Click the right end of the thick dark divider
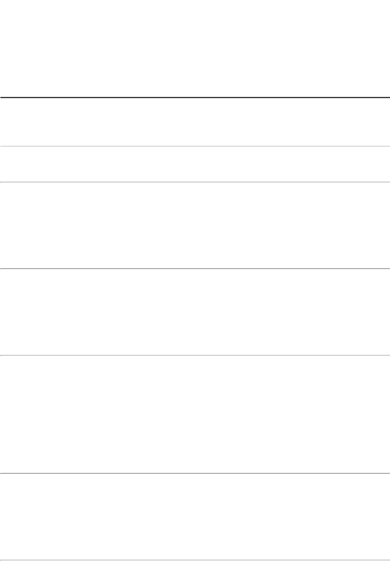 [x=388, y=97]
